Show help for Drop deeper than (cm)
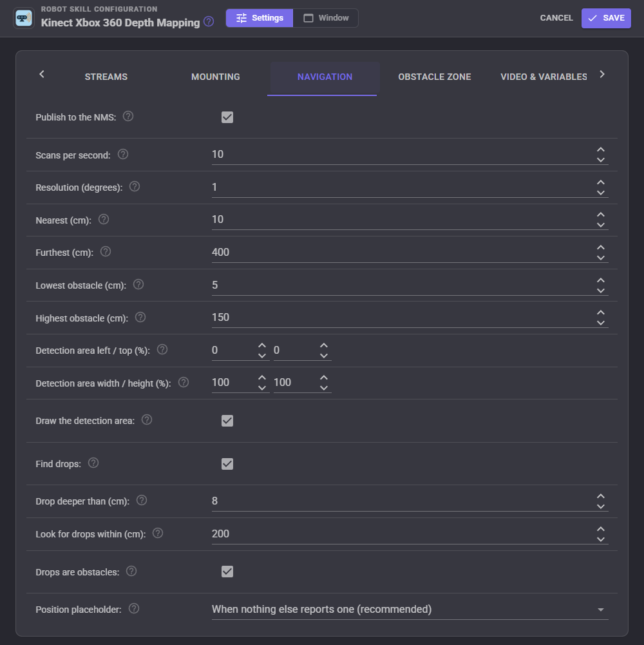 click(142, 500)
